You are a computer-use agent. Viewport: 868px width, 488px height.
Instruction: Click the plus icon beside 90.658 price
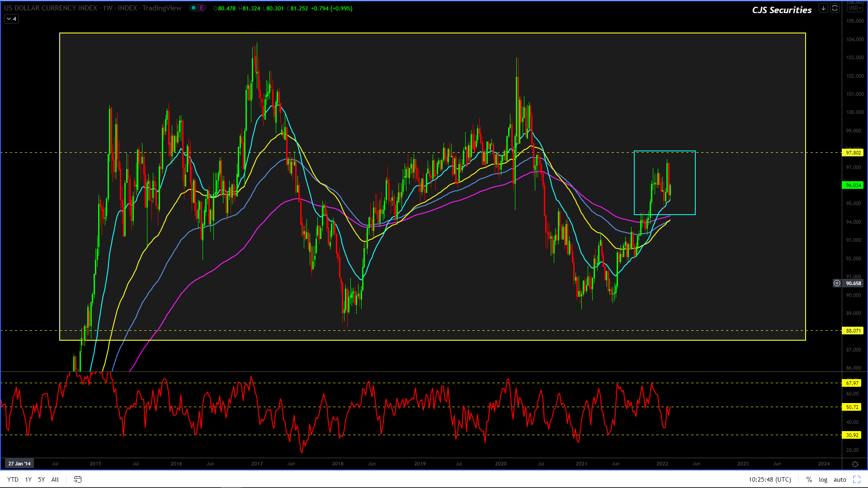click(837, 283)
